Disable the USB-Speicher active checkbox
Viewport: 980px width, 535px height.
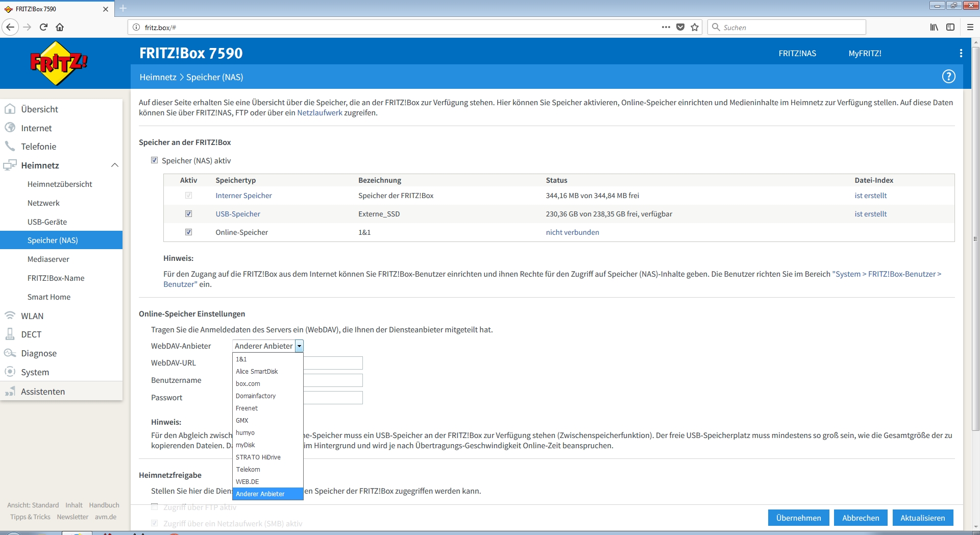tap(189, 214)
